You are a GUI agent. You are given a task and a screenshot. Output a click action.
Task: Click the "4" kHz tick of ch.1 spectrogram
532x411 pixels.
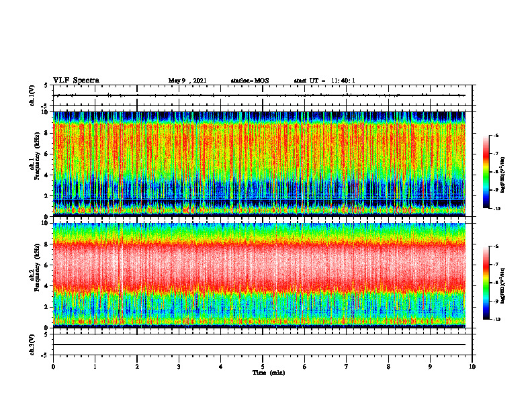point(46,175)
